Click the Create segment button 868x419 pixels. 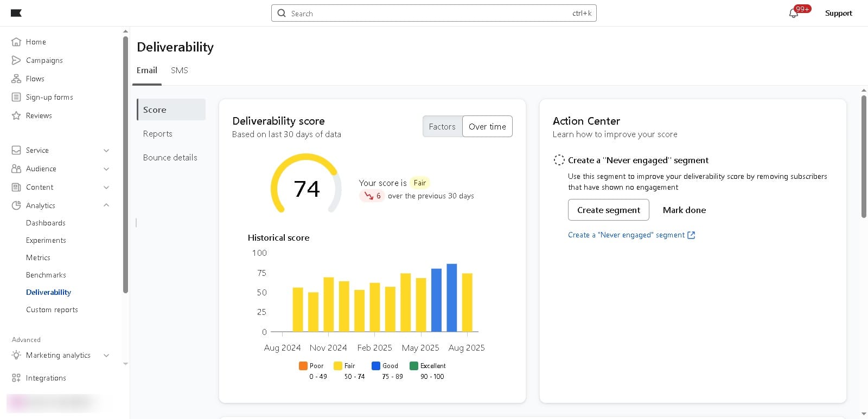tap(608, 210)
